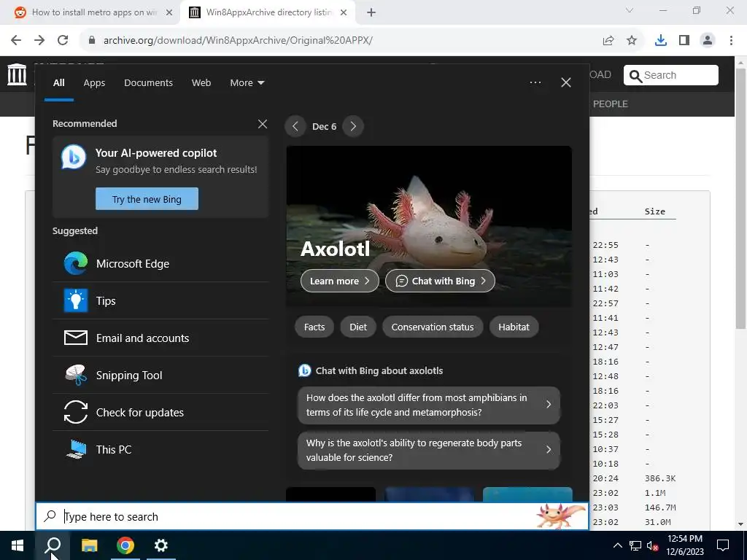The width and height of the screenshot is (747, 560).
Task: Open This PC from suggestions
Action: (160, 449)
